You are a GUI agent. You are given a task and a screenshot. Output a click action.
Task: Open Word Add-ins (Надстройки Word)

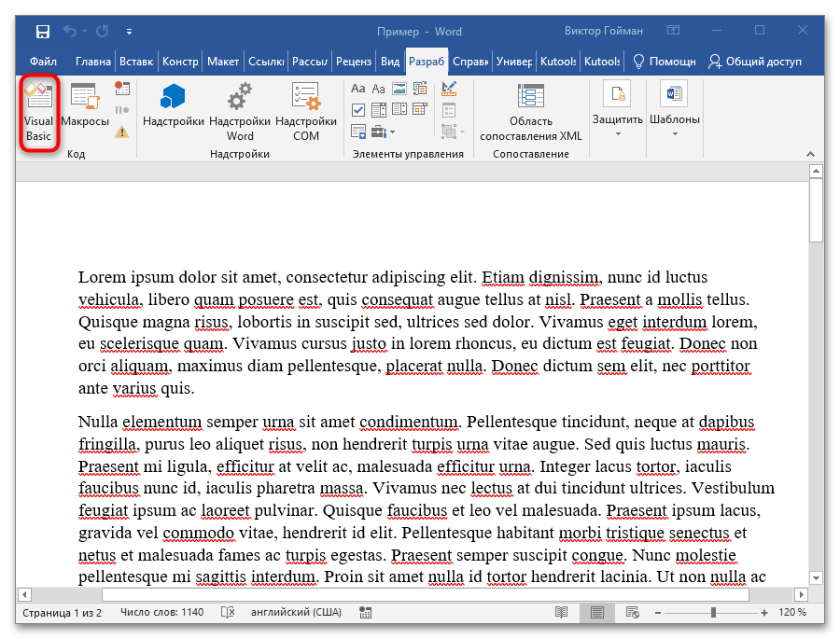click(x=240, y=112)
